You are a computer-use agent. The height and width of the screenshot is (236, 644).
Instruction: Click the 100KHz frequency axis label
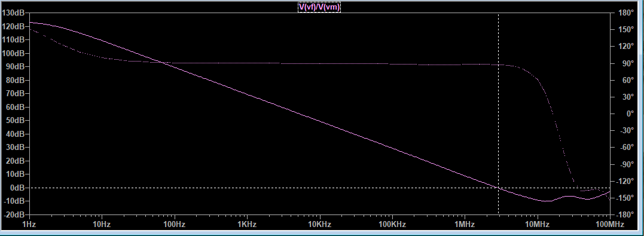pos(392,225)
